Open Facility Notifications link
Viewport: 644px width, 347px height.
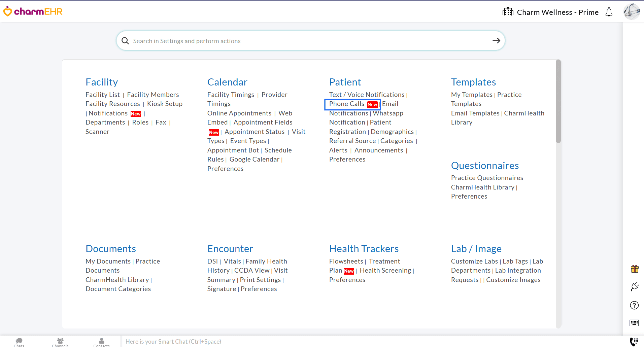108,113
